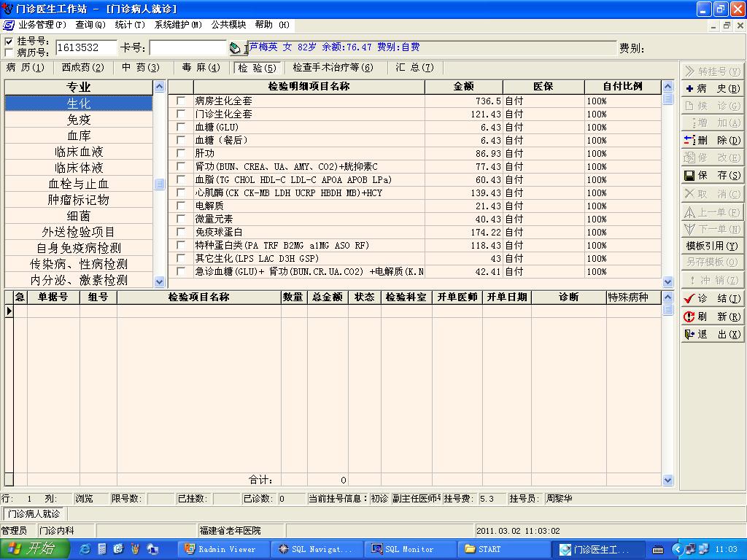The width and height of the screenshot is (747, 560).
Task: Open the 业务管理(P) menu
Action: 42,25
